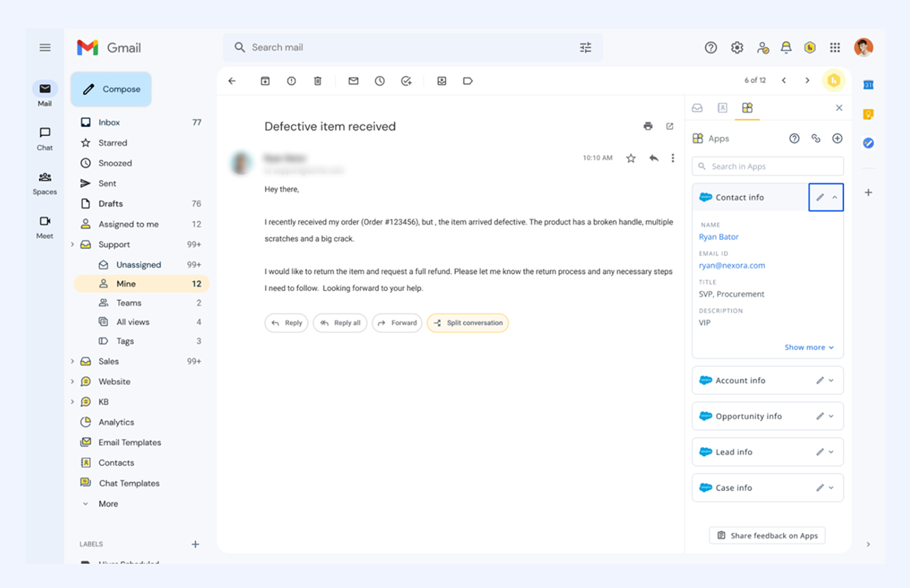
Task: Open Google Calendar in the side panel
Action: point(868,85)
